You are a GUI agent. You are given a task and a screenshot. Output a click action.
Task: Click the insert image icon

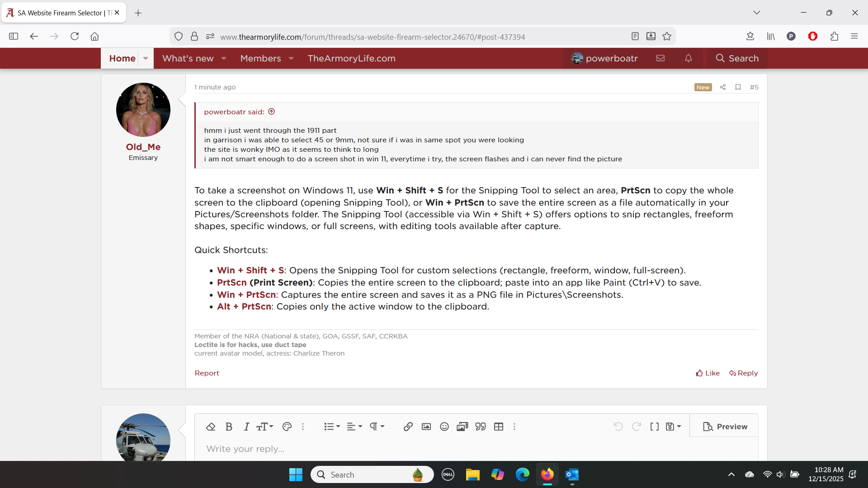point(426,427)
